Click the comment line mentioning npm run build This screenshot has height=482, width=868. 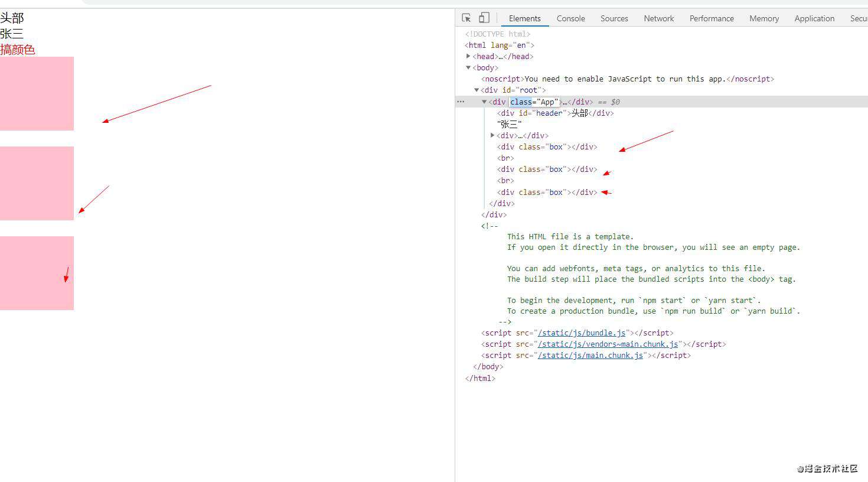pos(654,311)
